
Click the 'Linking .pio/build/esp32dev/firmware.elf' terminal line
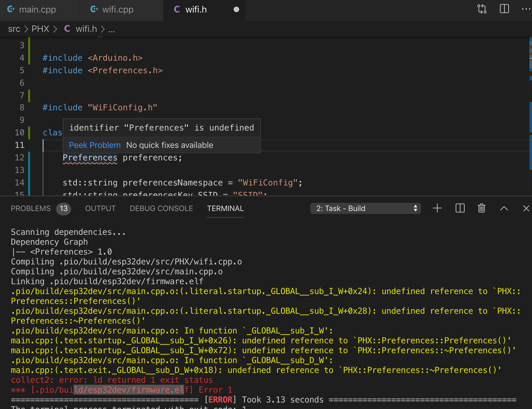pyautogui.click(x=107, y=281)
